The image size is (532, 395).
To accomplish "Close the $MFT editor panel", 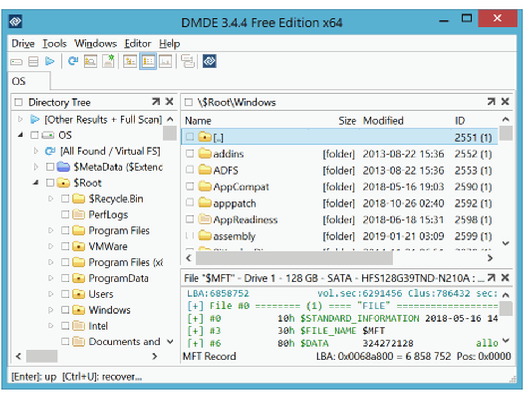I will [x=505, y=278].
